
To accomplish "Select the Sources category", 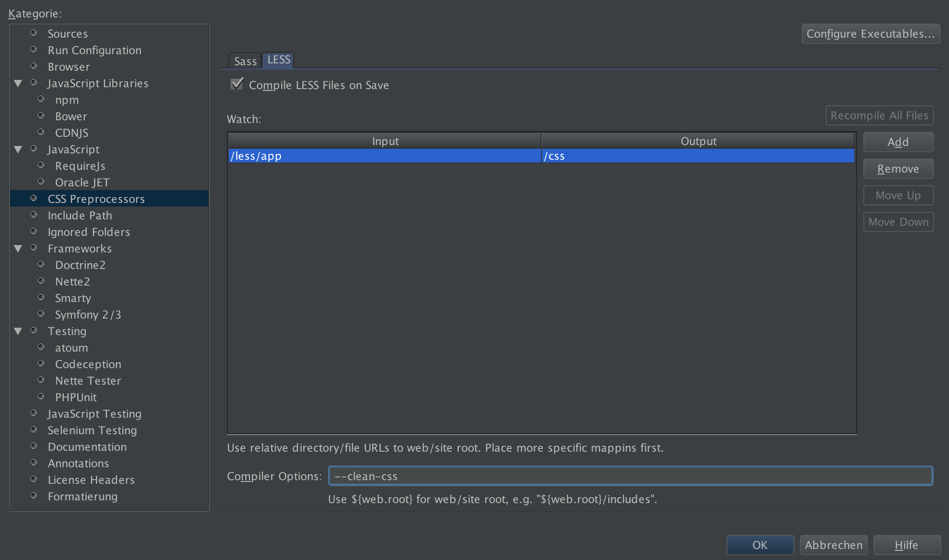I will point(68,34).
